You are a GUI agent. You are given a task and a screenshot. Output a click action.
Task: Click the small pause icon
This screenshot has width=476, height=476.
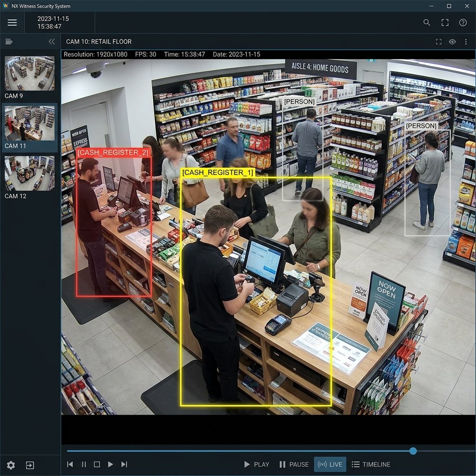tap(84, 464)
